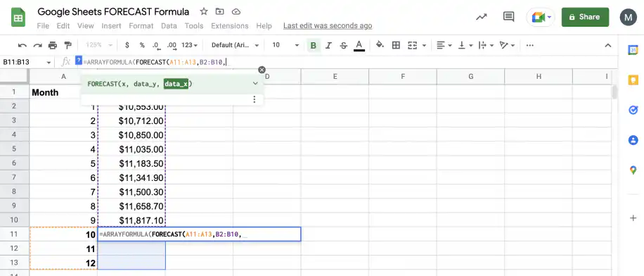The width and height of the screenshot is (644, 276).
Task: Format as percent
Action: pyautogui.click(x=142, y=45)
